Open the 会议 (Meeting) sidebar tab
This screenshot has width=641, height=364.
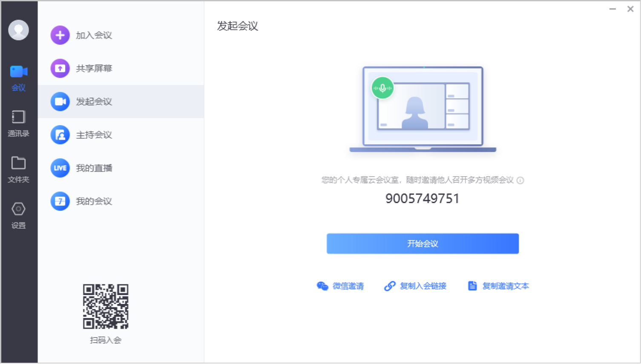point(19,77)
